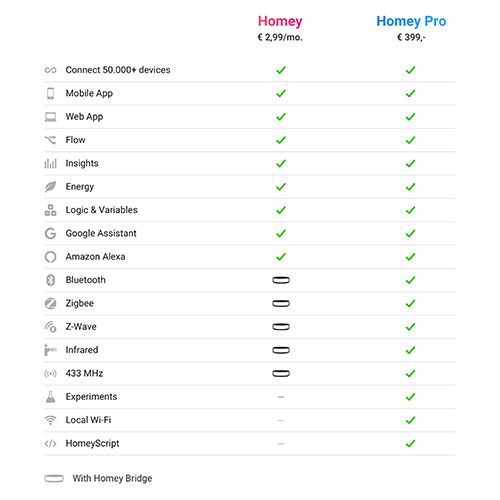Screen dimensions: 500x500
Task: Click the Z-Wave icon
Action: pyautogui.click(x=50, y=327)
